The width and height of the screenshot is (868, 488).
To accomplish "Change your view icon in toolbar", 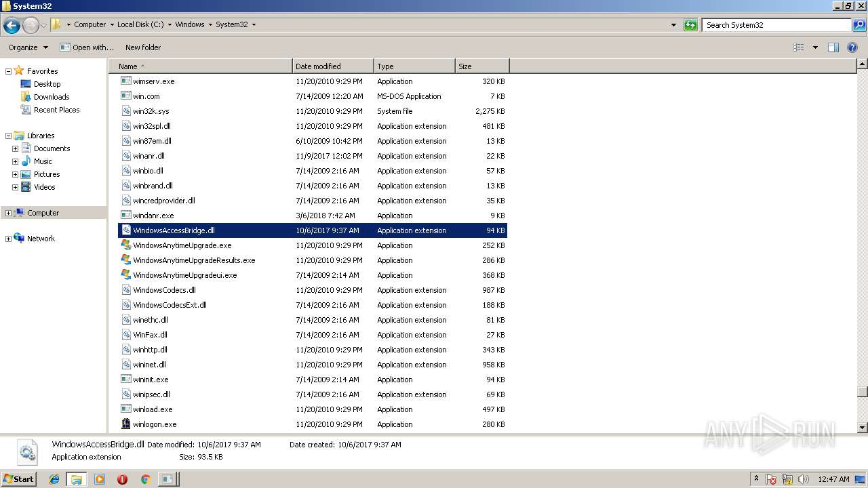I will 799,47.
